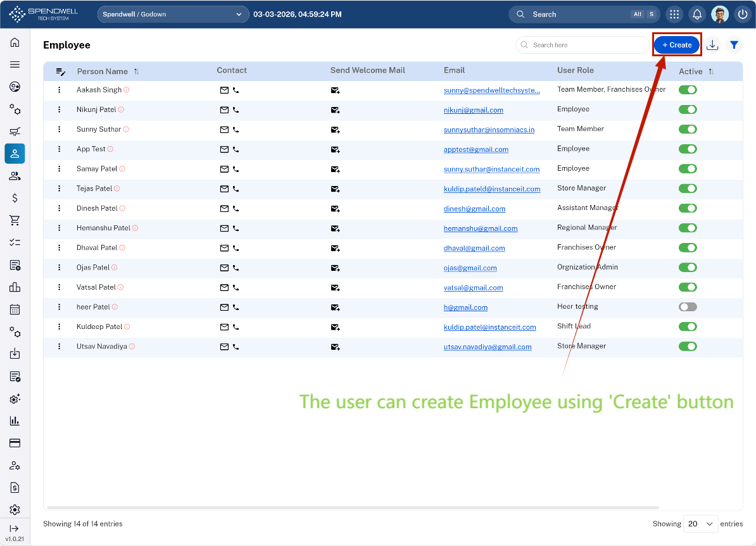The image size is (756, 546).
Task: Click the Search here field
Action: pyautogui.click(x=583, y=45)
